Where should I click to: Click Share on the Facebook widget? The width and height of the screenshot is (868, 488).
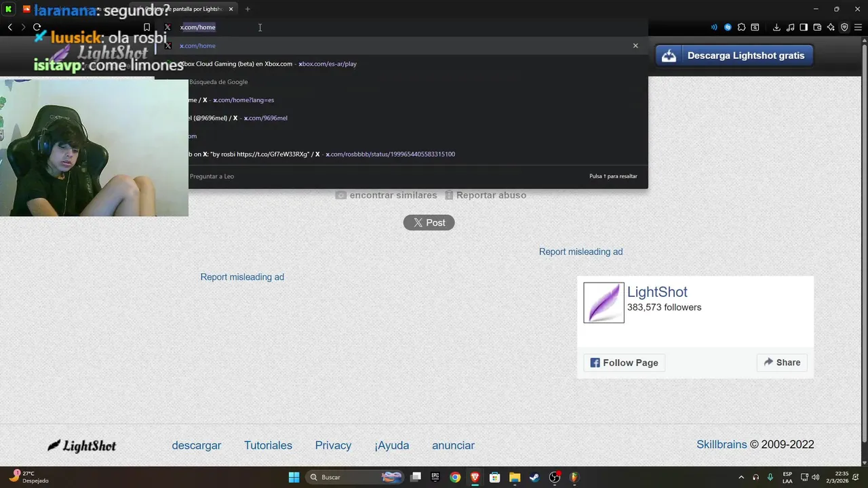(x=782, y=363)
